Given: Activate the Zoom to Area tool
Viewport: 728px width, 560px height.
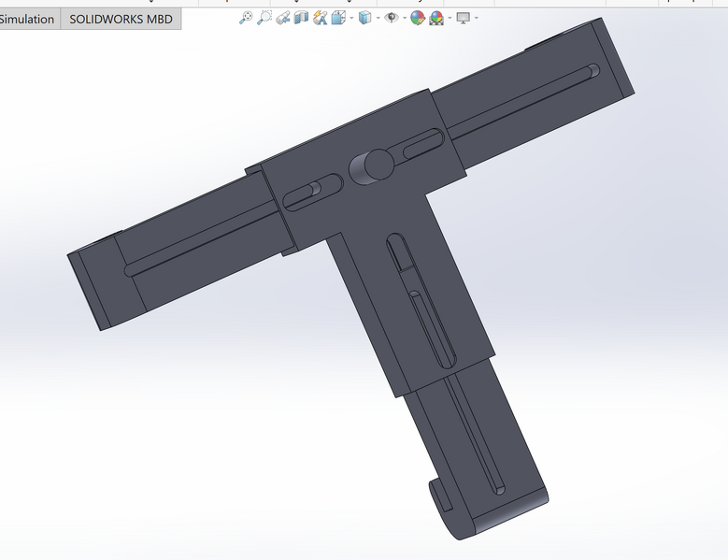Looking at the screenshot, I should tap(264, 18).
